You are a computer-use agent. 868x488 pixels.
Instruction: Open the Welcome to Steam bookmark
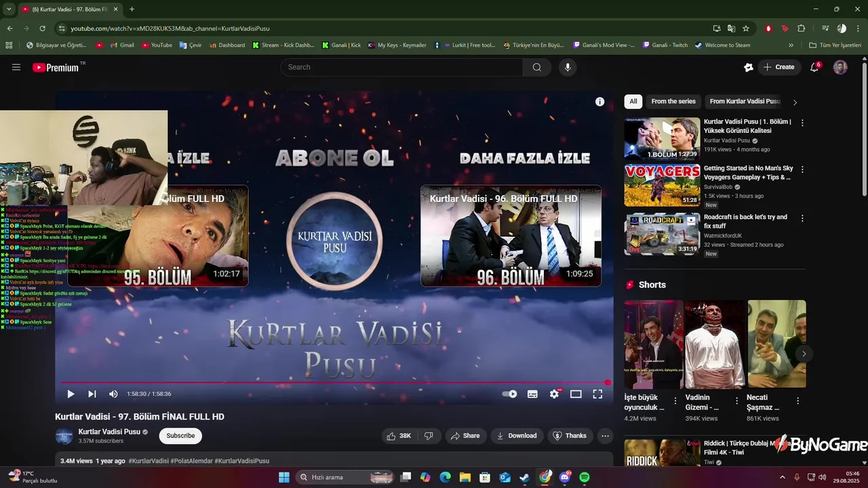pos(722,45)
